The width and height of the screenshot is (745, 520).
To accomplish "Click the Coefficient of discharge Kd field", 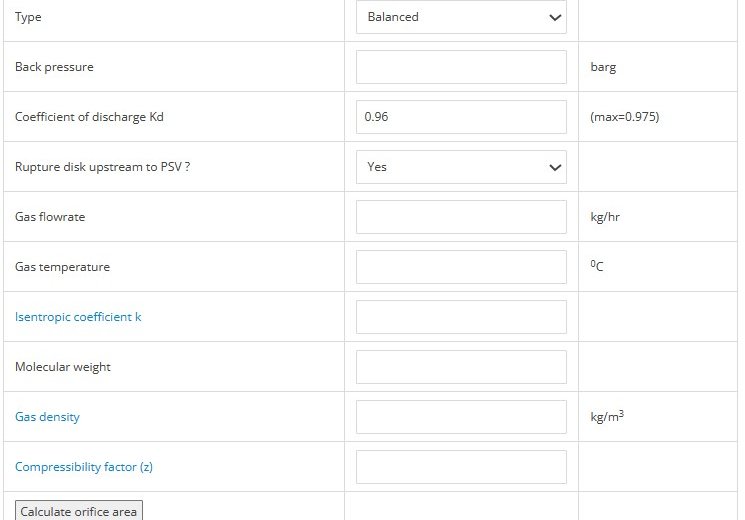I will tap(461, 117).
